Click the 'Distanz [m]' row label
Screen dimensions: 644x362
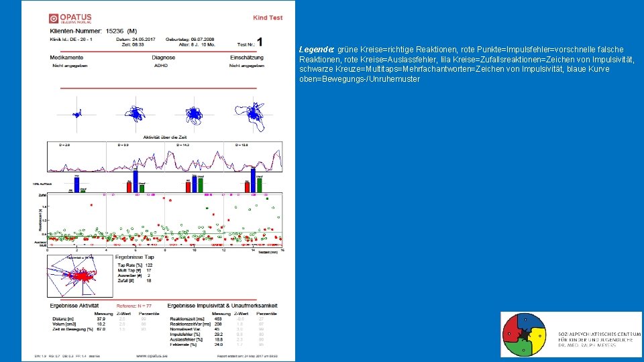[63, 319]
